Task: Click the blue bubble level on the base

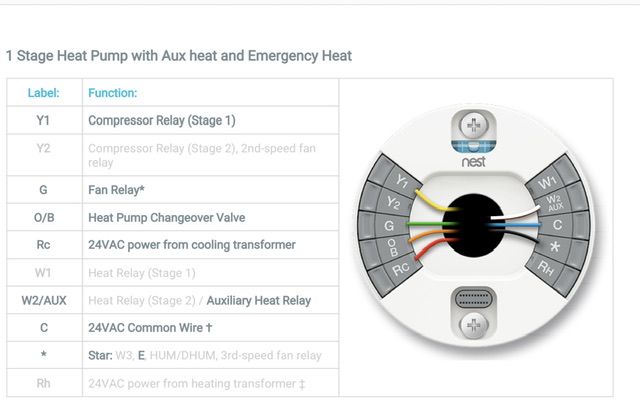Action: click(474, 142)
